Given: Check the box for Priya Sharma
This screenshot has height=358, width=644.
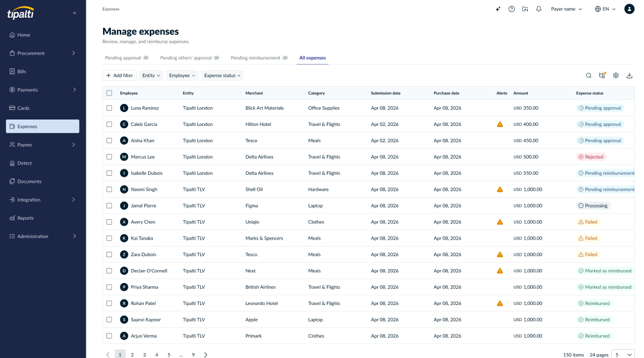Looking at the screenshot, I should point(109,287).
